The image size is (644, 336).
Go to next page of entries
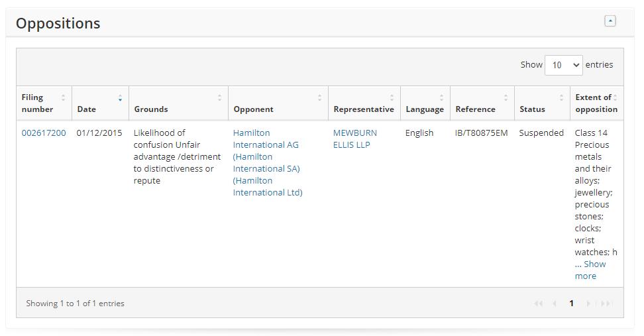[x=588, y=304]
